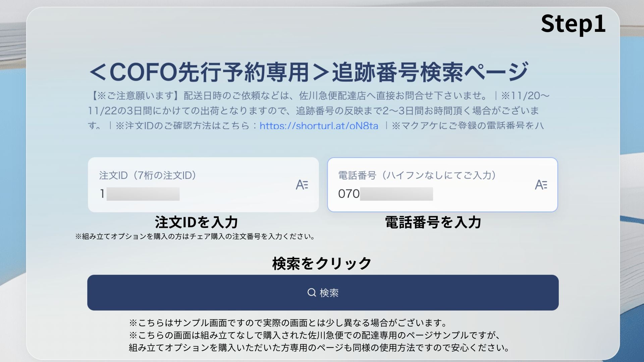The image size is (644, 362).
Task: Click the 電話番号 input field
Action: point(442,185)
